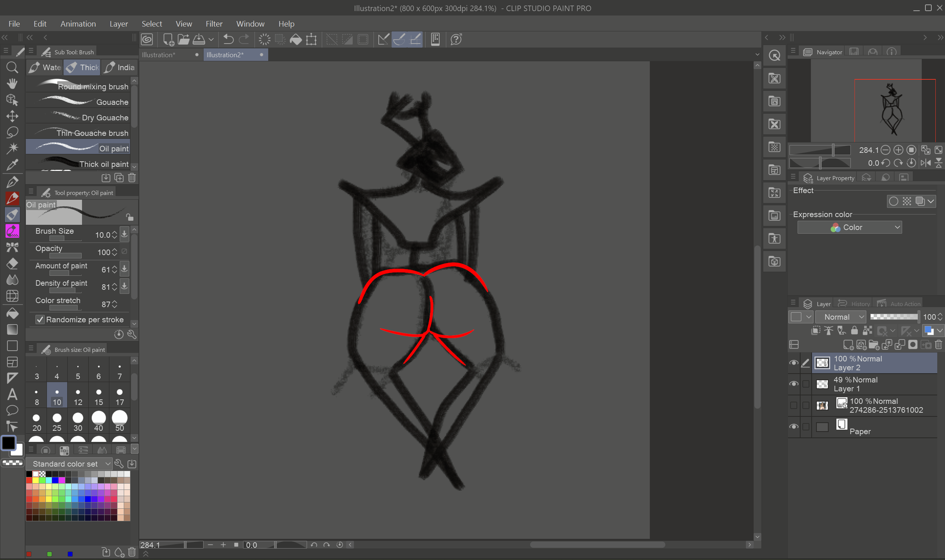The image size is (945, 560).
Task: Click the Navigator canvas thumbnail
Action: point(866,100)
